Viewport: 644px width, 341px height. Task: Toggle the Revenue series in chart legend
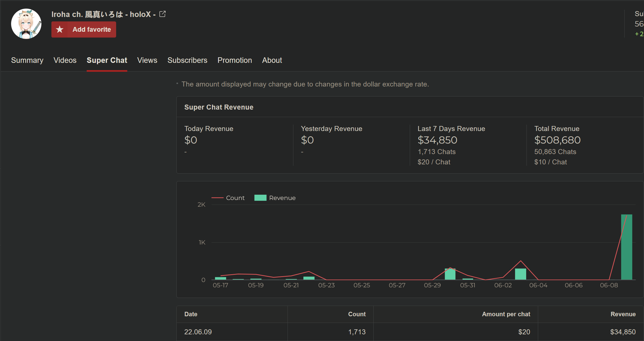(275, 198)
